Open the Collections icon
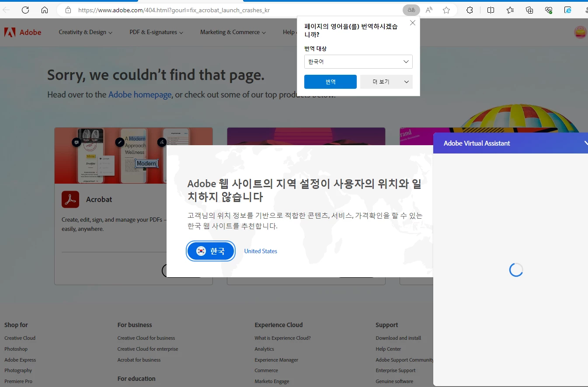The width and height of the screenshot is (588, 387). (529, 10)
